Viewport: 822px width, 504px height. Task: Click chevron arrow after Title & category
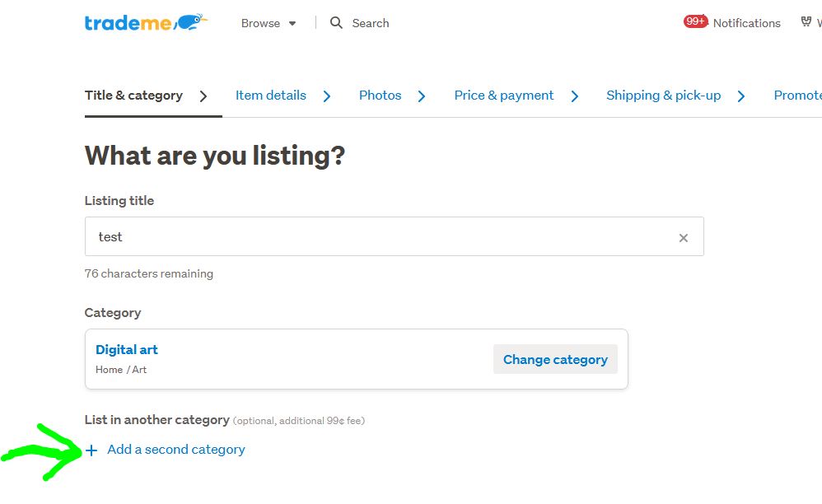203,96
